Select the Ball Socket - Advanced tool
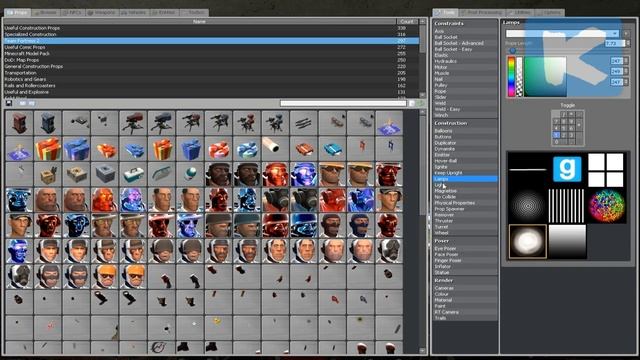 click(x=465, y=43)
